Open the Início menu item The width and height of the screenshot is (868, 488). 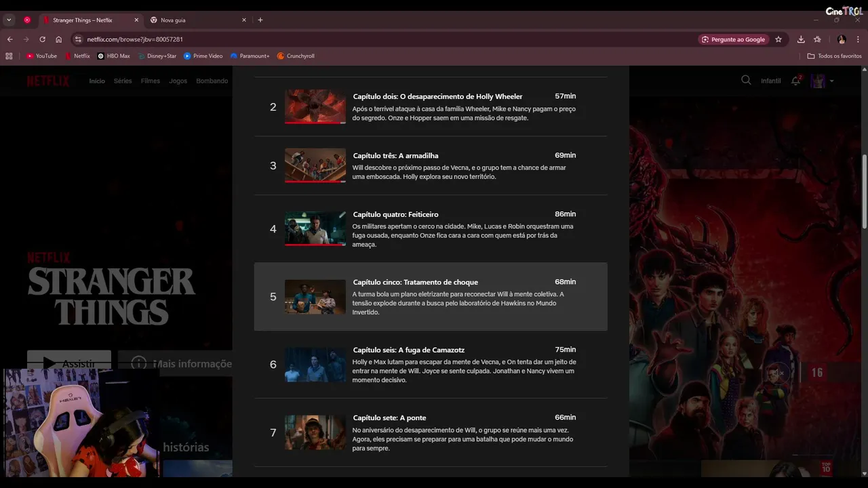pos(97,81)
